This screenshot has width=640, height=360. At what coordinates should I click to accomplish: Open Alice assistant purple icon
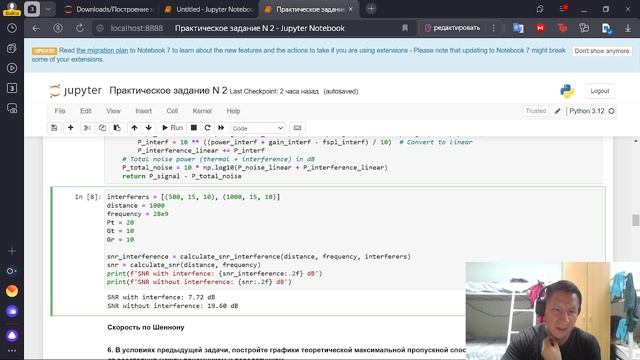coord(12,336)
